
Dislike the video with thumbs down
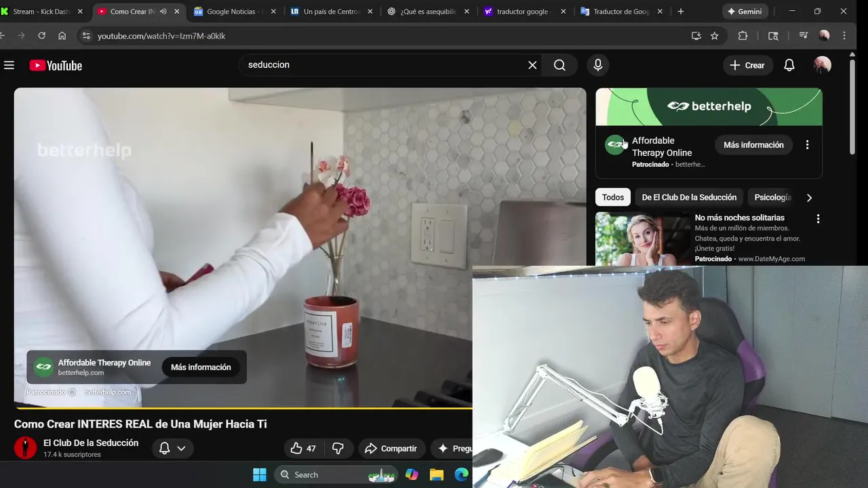coord(338,449)
